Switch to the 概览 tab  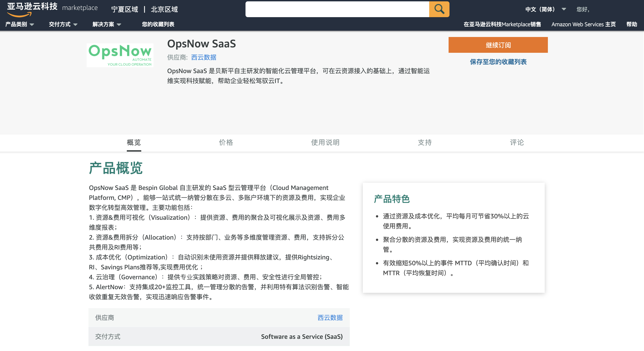click(134, 143)
